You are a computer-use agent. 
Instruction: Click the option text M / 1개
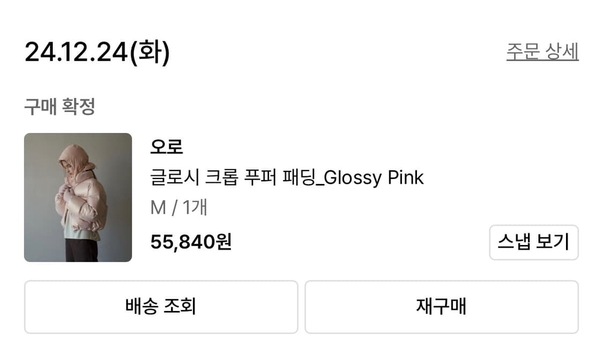click(x=180, y=208)
